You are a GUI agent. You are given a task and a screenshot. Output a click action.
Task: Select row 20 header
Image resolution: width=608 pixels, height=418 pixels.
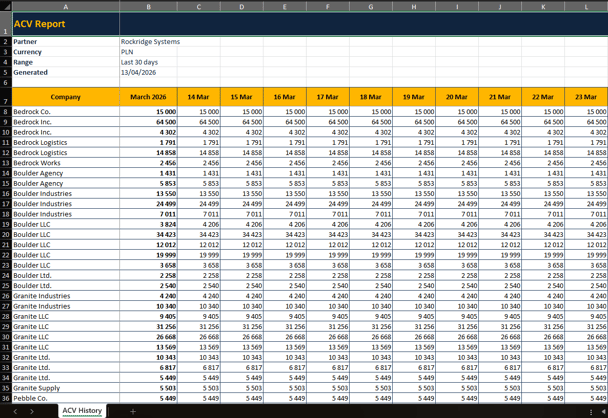[x=5, y=234]
